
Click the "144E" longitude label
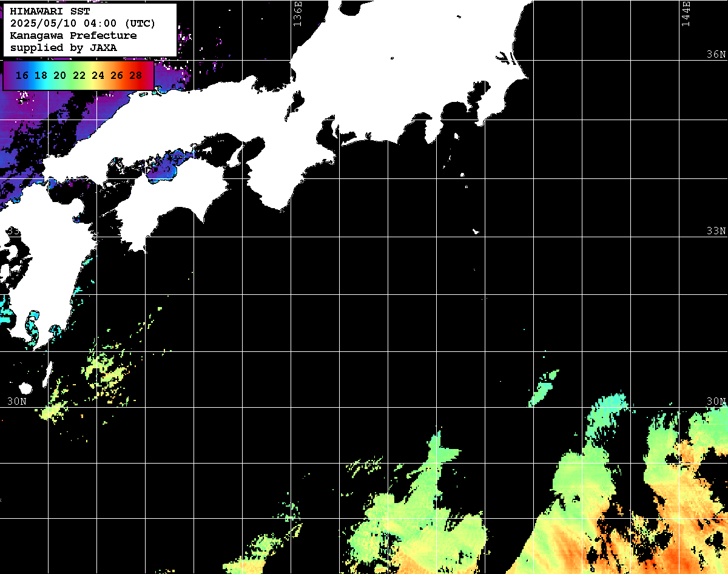pyautogui.click(x=686, y=13)
